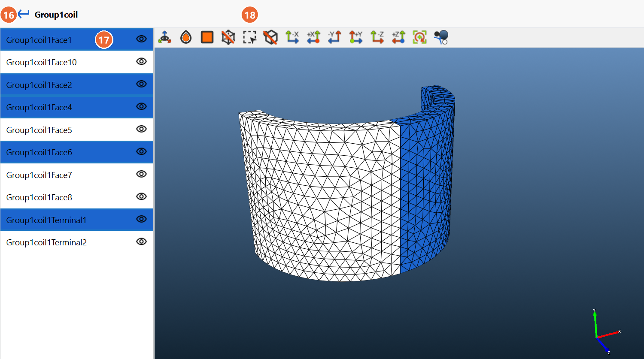This screenshot has width=644, height=359.
Task: Choose Group1coil1Face5 from the list
Action: (77, 130)
